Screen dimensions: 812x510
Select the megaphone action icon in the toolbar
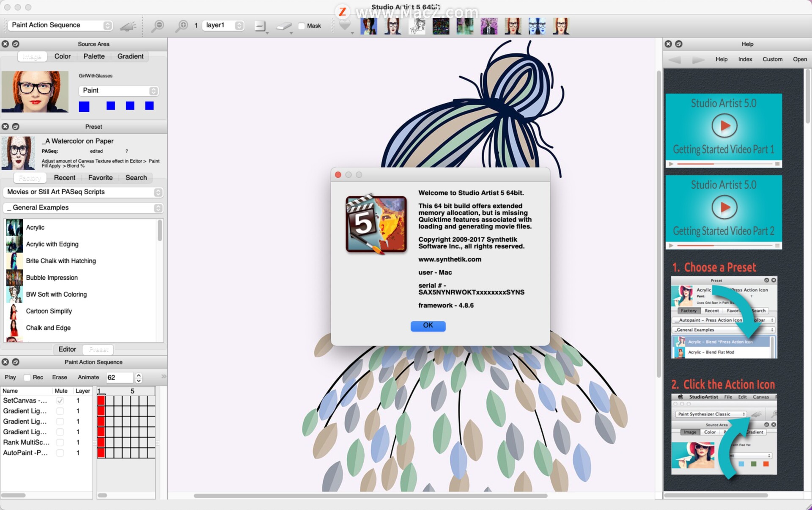127,25
